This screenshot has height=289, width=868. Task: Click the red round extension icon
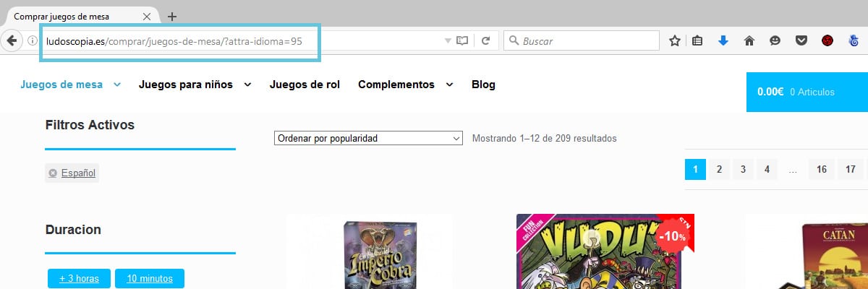[827, 41]
